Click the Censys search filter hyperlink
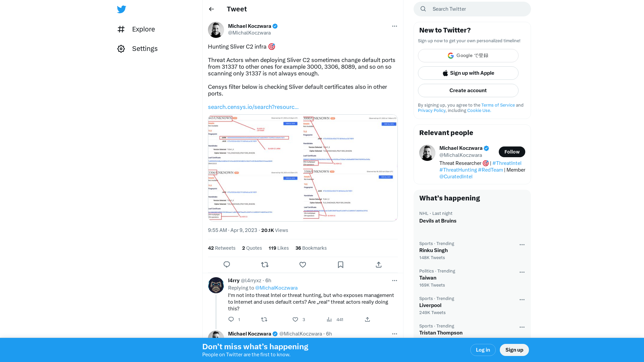The image size is (644, 362). point(253,107)
